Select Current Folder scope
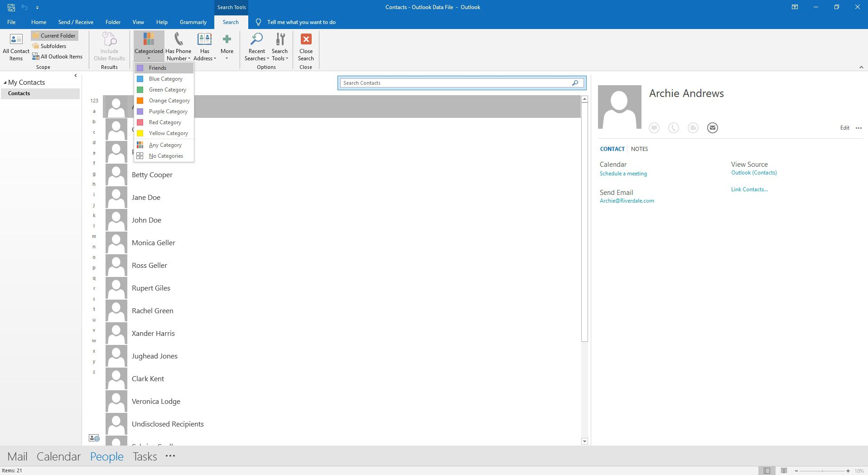This screenshot has height=475, width=868. 54,35
